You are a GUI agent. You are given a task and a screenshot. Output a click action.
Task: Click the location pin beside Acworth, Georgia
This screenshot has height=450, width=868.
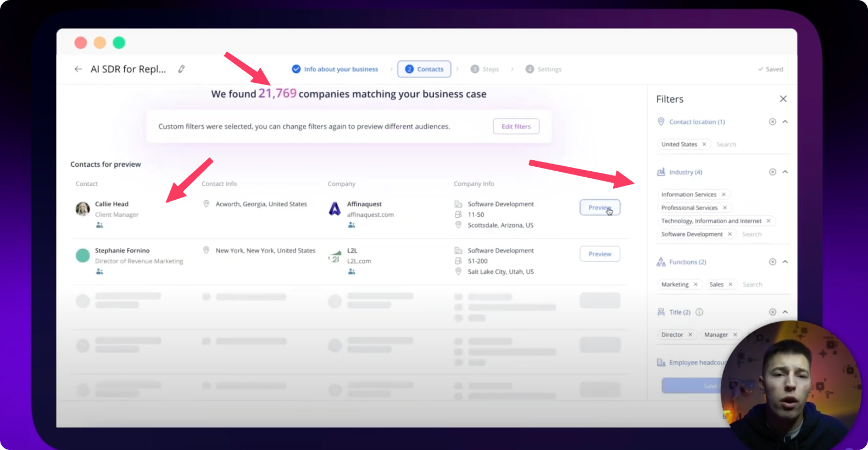tap(207, 204)
